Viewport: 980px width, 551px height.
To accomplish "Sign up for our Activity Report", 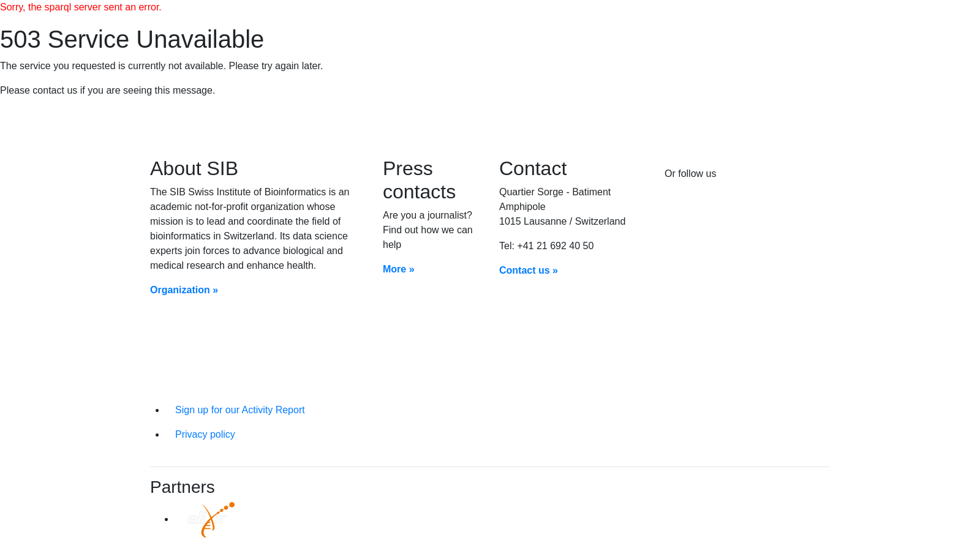I will 239,410.
